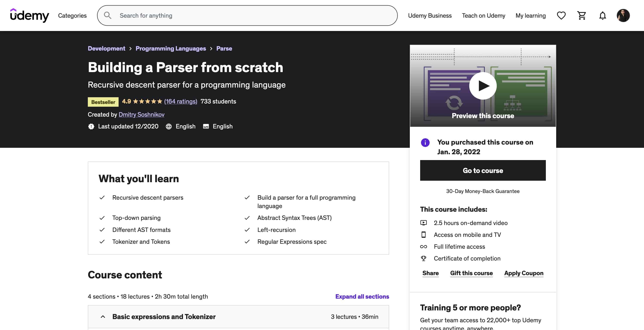Screen dimensions: 644x330
Task: Click Apply Coupon
Action: point(524,273)
